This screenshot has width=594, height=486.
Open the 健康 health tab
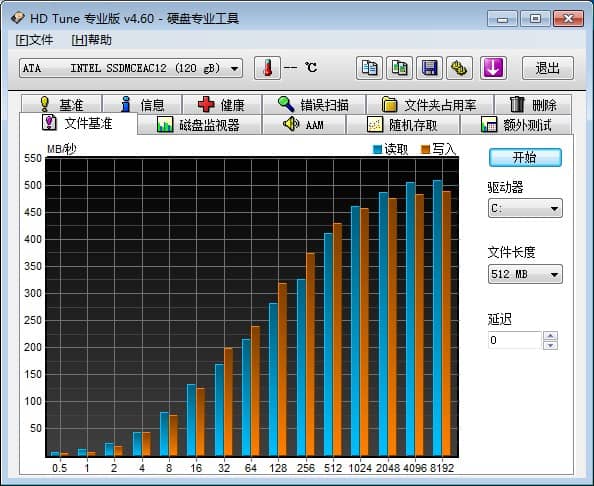point(222,105)
